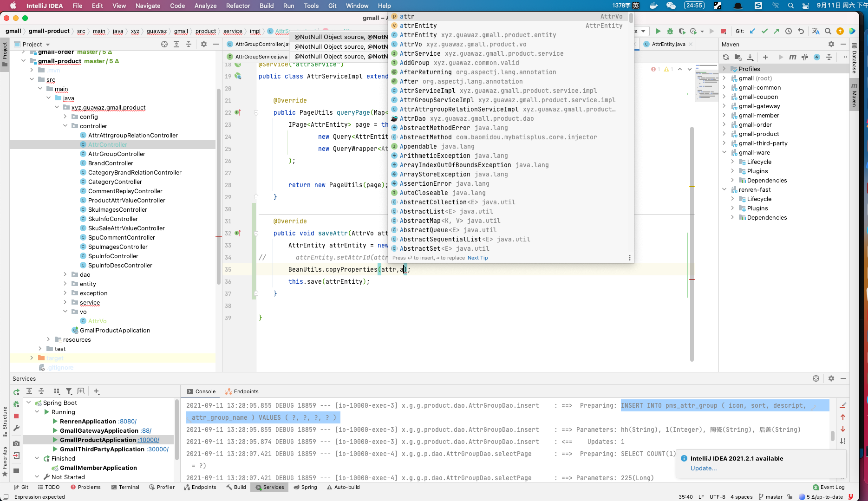
Task: Expand the resources folder
Action: pyautogui.click(x=48, y=339)
